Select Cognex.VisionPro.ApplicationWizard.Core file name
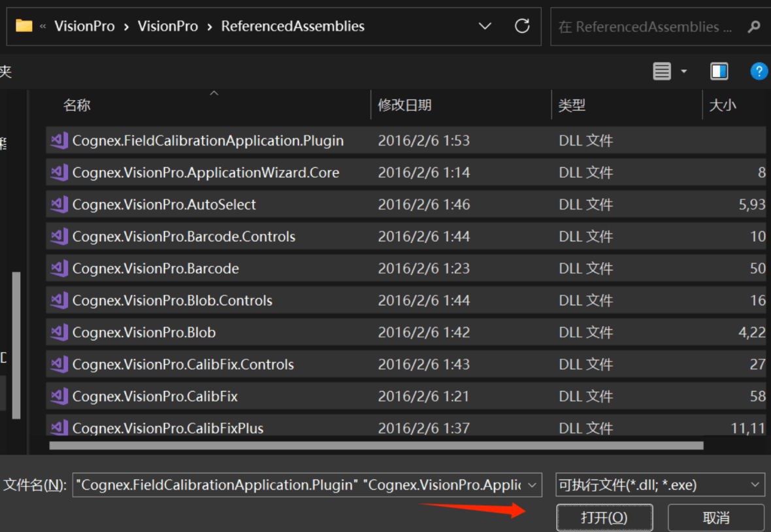 [x=206, y=173]
